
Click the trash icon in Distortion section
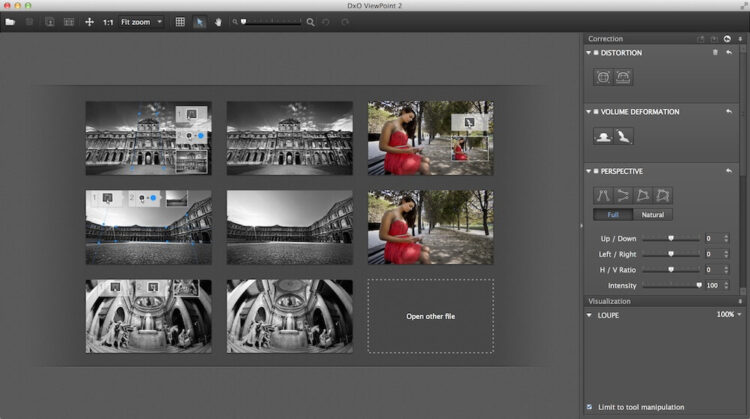[x=714, y=53]
